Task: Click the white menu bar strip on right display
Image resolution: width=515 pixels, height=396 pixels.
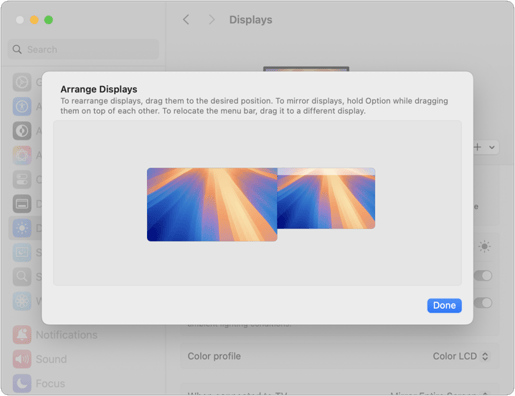Action: pos(326,172)
